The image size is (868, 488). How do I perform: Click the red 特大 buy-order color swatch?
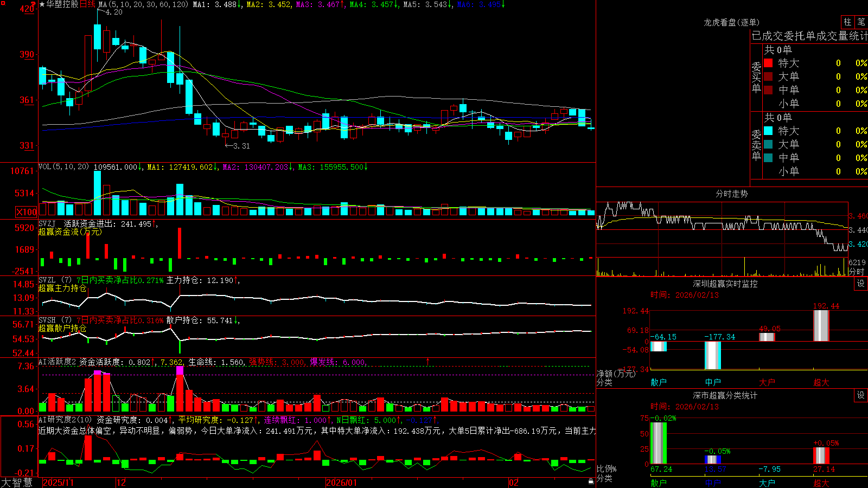tap(768, 63)
